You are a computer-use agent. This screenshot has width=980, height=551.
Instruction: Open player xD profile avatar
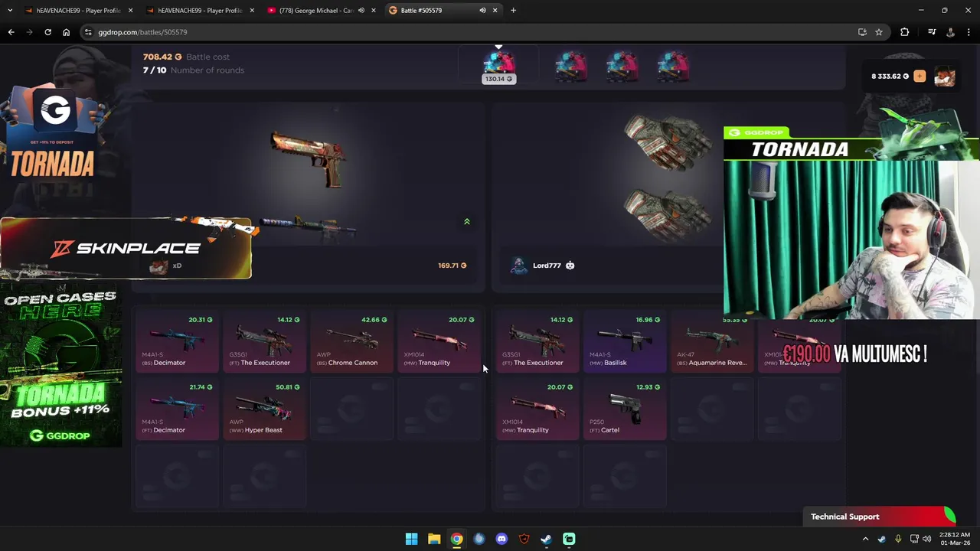[x=158, y=266]
